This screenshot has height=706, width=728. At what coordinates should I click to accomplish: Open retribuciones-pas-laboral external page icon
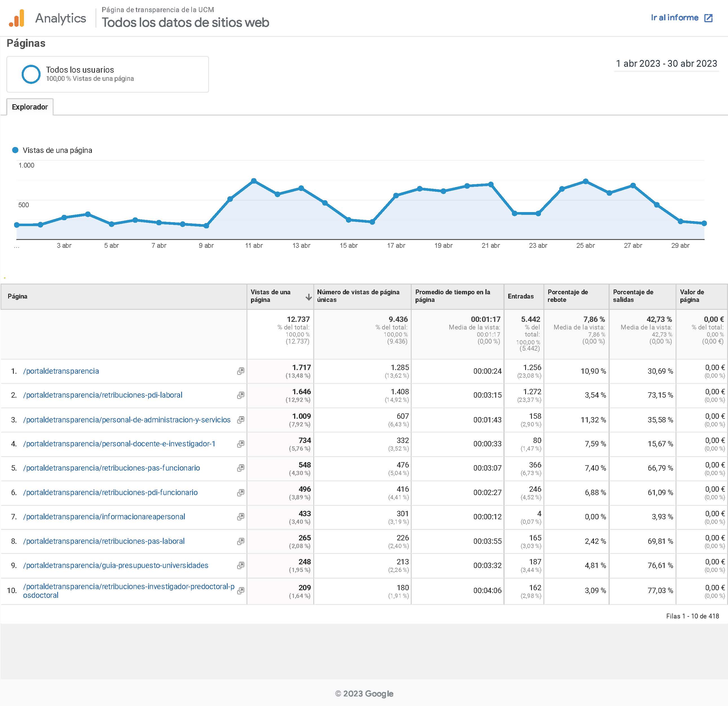pos(241,541)
